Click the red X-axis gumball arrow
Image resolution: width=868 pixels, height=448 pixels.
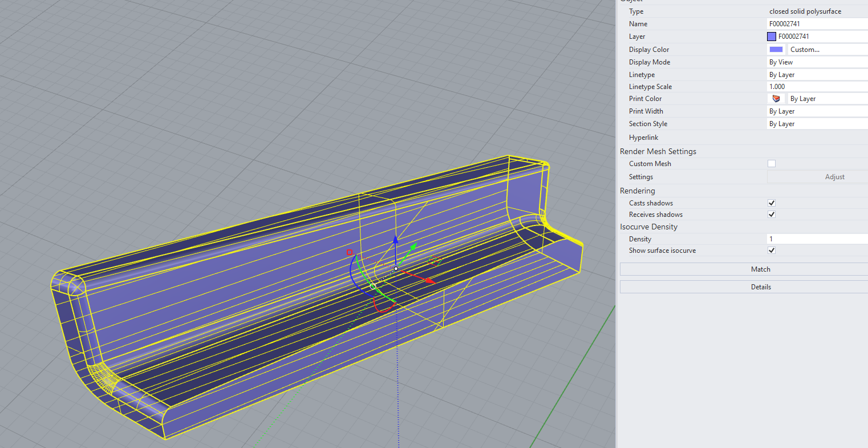coord(428,280)
